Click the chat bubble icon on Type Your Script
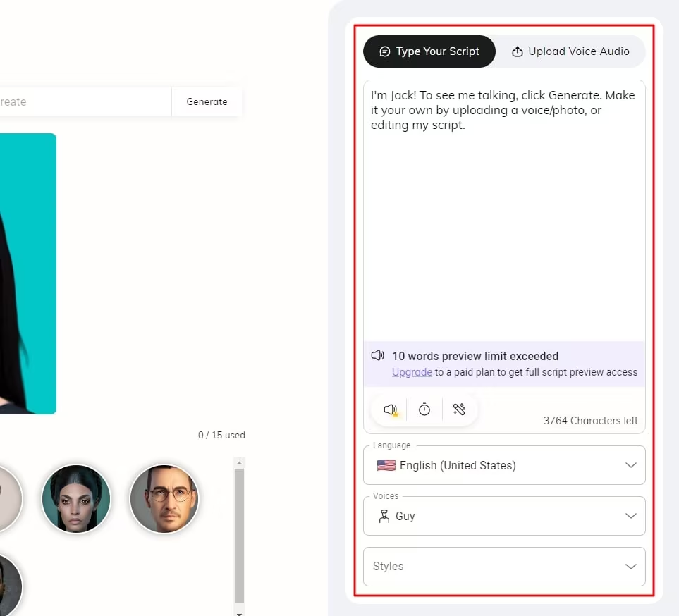679x616 pixels. pos(384,51)
